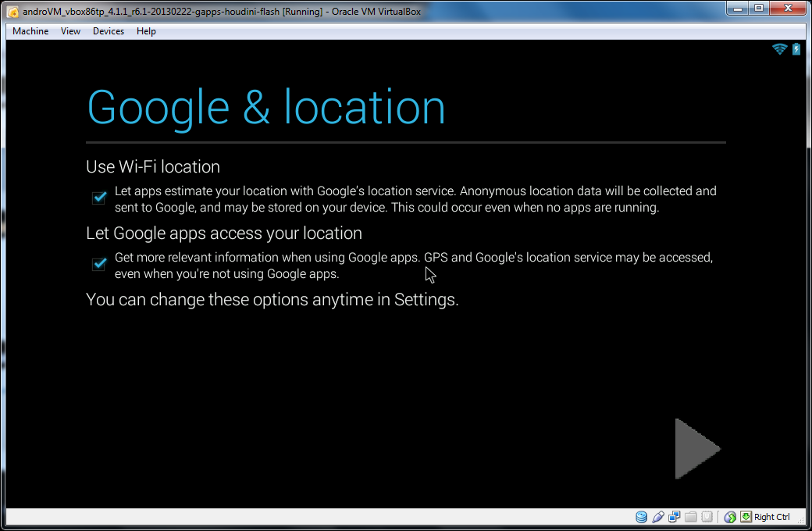The width and height of the screenshot is (812, 531).
Task: Uncheck Let Google apps access your location
Action: pos(99,264)
